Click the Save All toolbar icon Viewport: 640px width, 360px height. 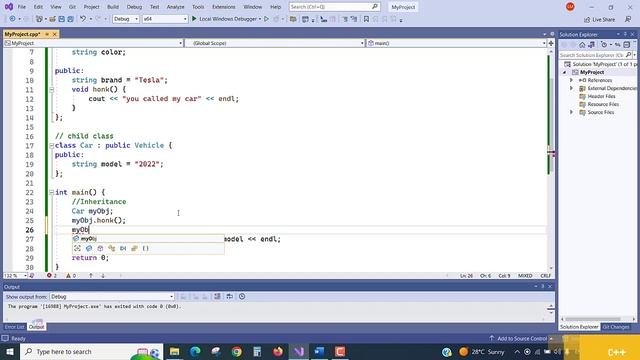70,19
